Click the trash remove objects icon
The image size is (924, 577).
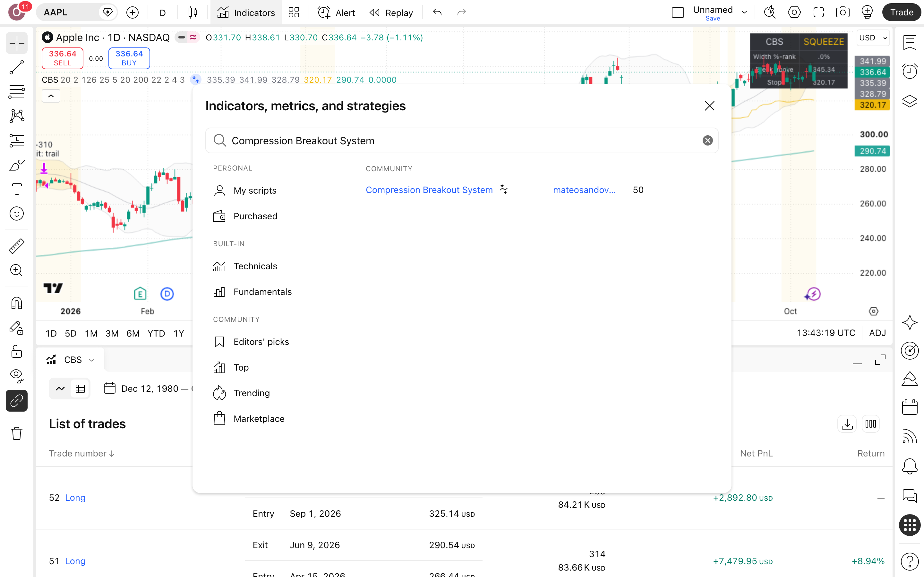[16, 433]
